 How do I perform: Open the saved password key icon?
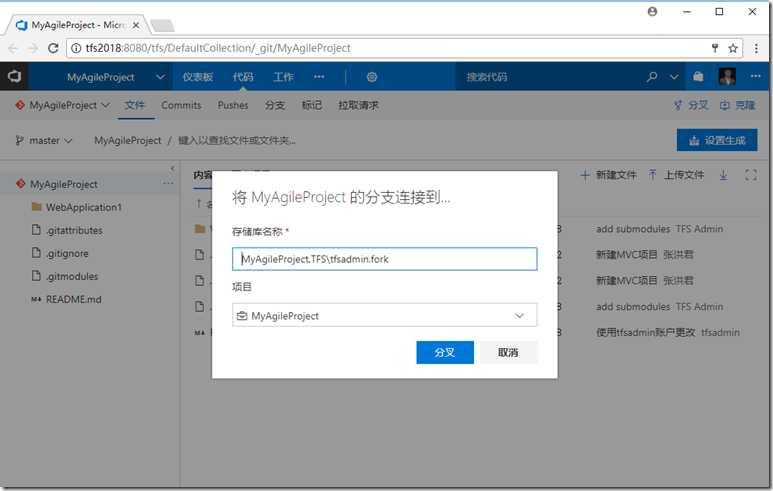point(715,48)
